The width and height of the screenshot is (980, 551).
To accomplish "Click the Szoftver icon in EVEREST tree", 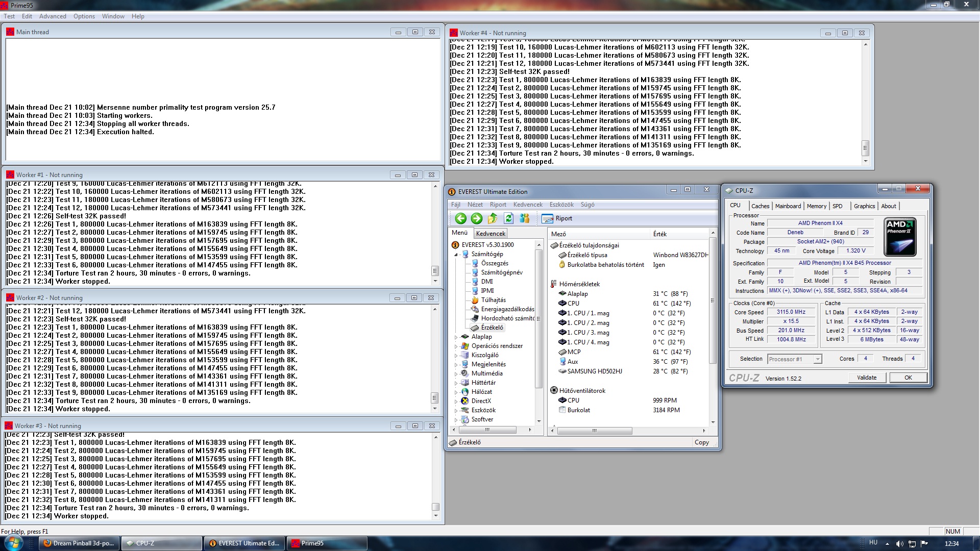I will click(465, 419).
